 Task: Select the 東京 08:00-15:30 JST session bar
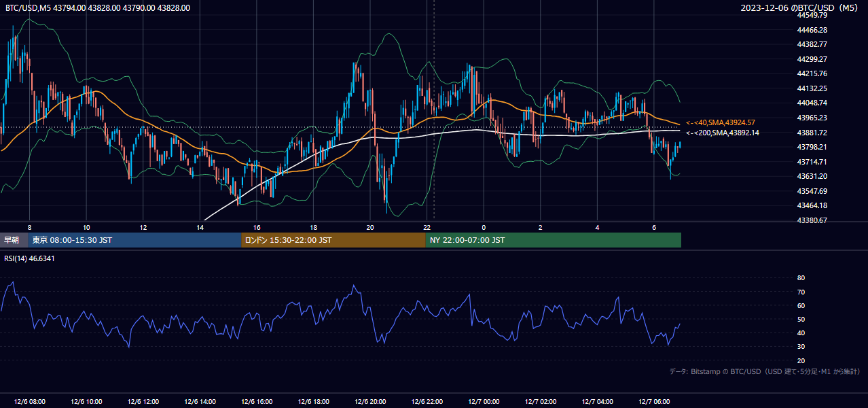134,240
